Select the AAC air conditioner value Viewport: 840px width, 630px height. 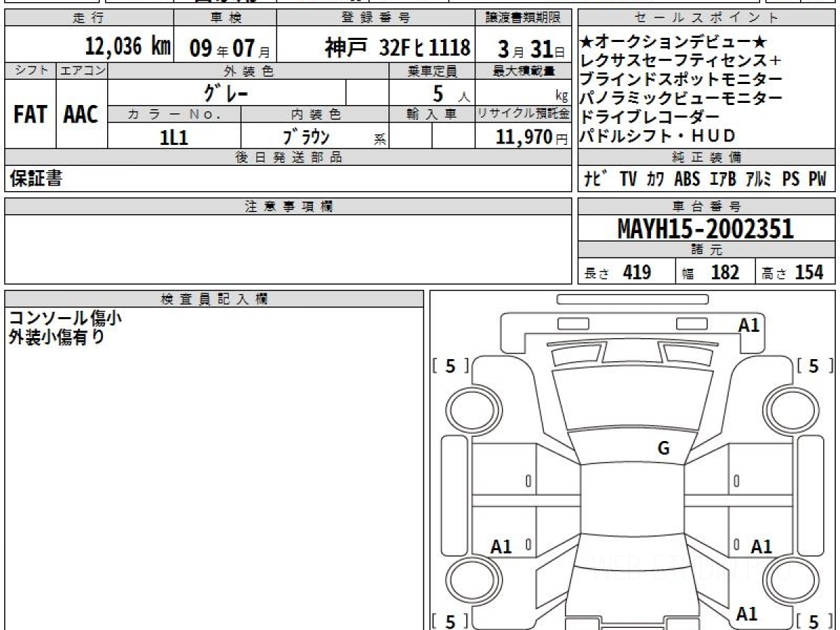(82, 114)
